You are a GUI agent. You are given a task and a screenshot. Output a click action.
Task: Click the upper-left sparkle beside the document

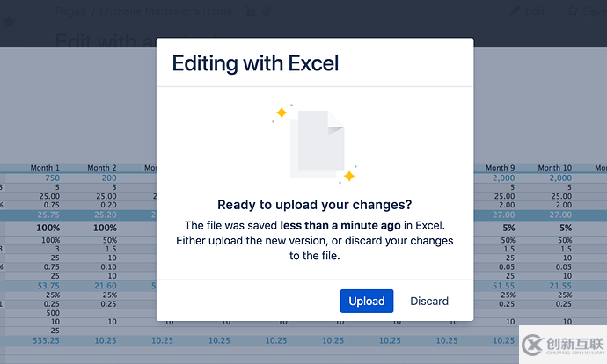[282, 113]
